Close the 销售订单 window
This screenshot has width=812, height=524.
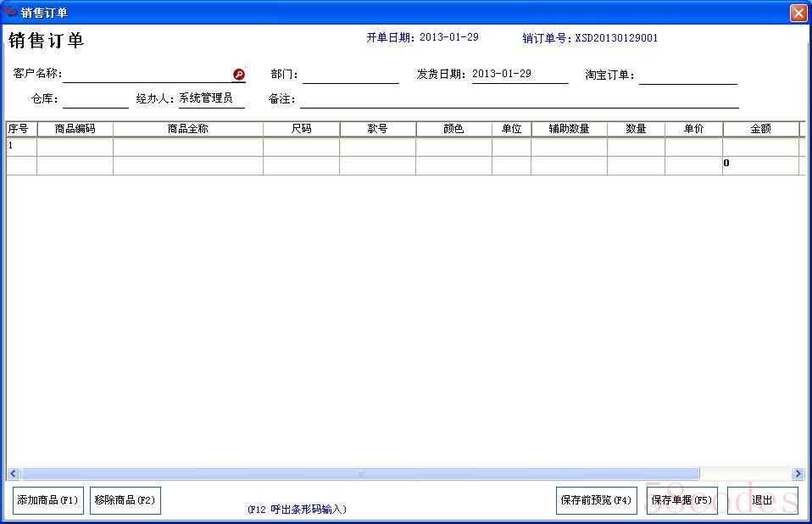798,13
